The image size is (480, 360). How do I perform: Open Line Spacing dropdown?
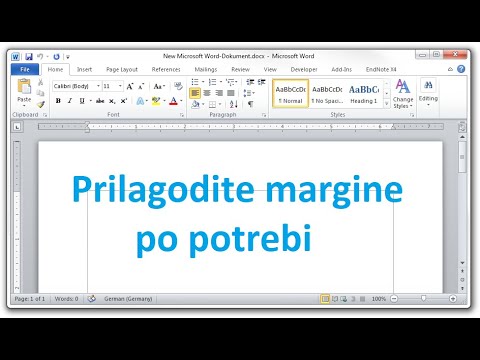(x=249, y=93)
